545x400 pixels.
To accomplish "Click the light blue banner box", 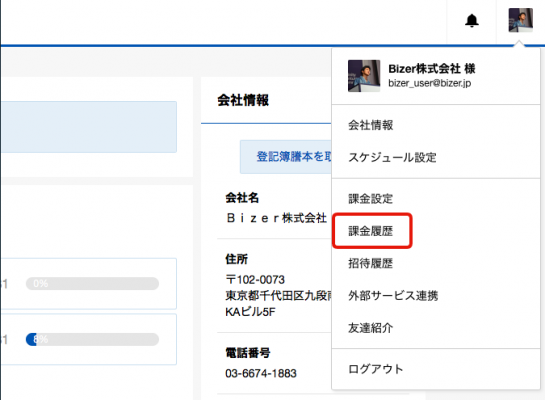I will [x=89, y=127].
